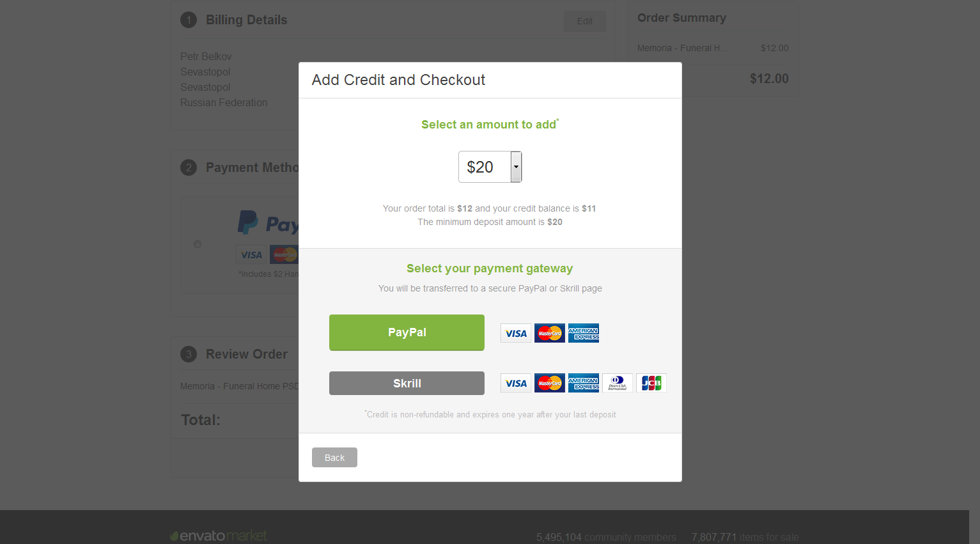Click the Visa icon beside PayPal button
Screen dimensions: 980x544
pyautogui.click(x=516, y=333)
